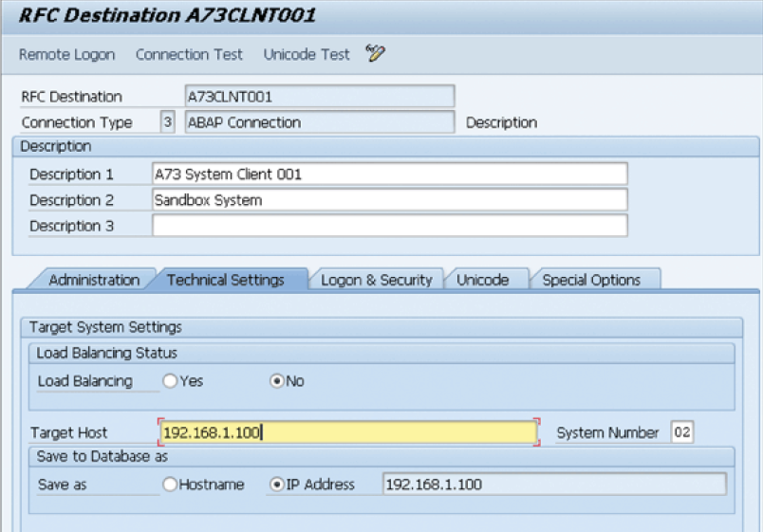Open the Administration tab
This screenshot has height=532, width=763.
coord(94,280)
